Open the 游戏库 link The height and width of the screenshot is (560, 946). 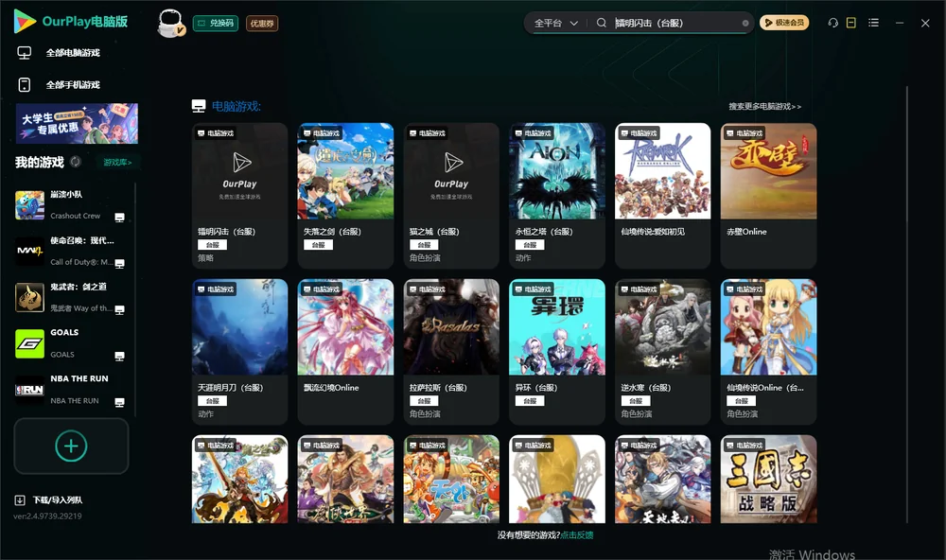click(x=117, y=163)
